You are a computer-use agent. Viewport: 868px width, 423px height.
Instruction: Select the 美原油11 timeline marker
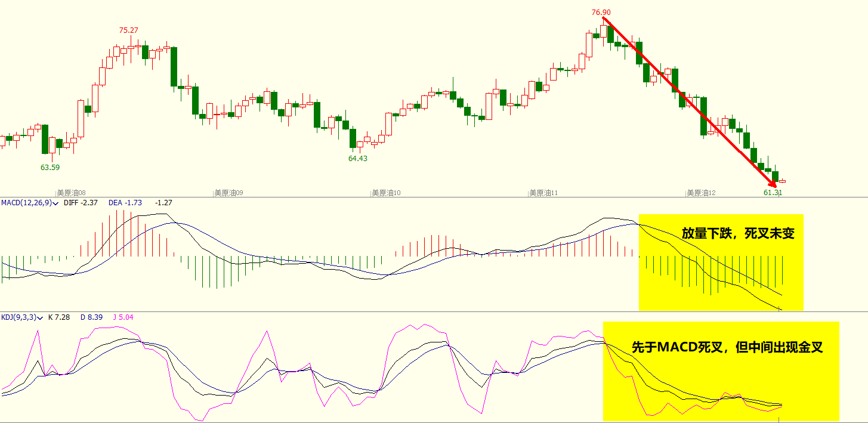tap(543, 193)
